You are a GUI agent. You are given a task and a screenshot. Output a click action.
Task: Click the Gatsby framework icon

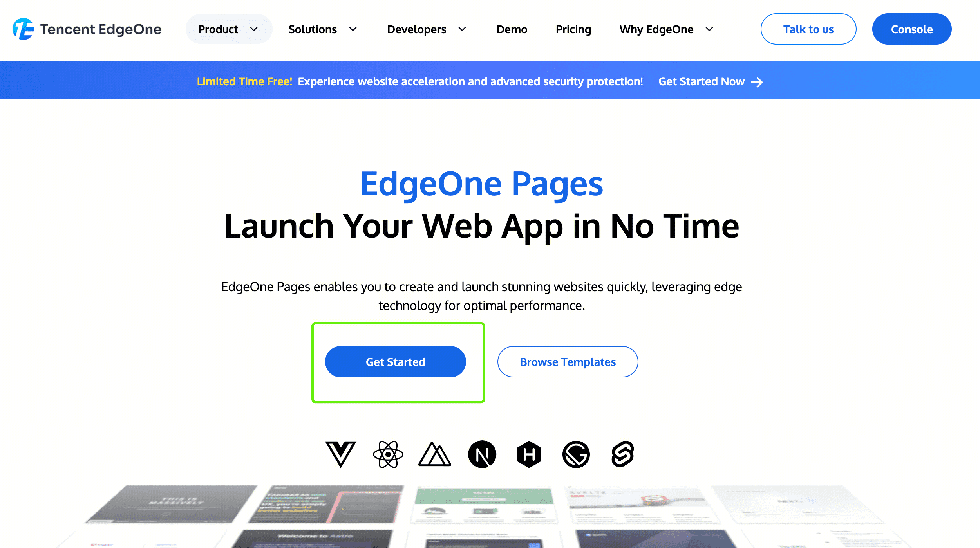coord(575,454)
